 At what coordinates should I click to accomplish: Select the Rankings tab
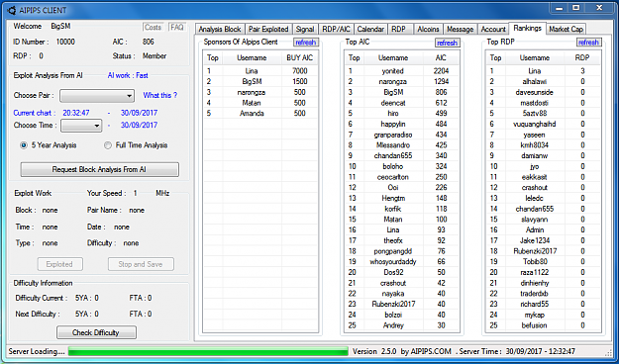pos(528,28)
